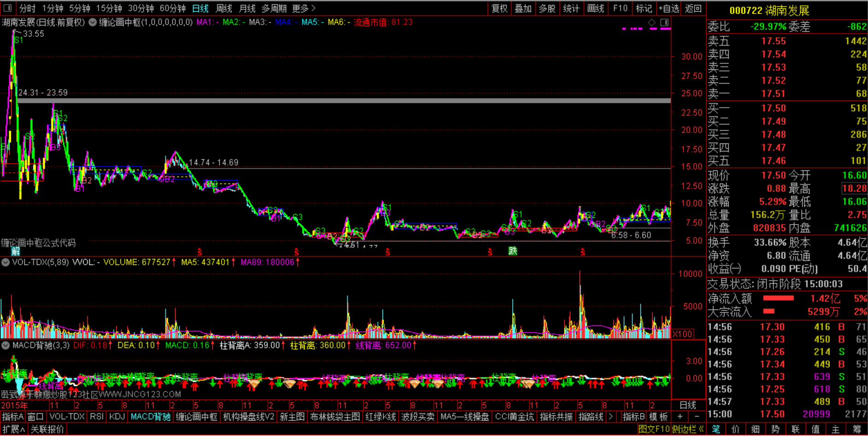868x436 pixels.
Task: Open the MACD背驰 indicator settings circle
Action: (6, 345)
